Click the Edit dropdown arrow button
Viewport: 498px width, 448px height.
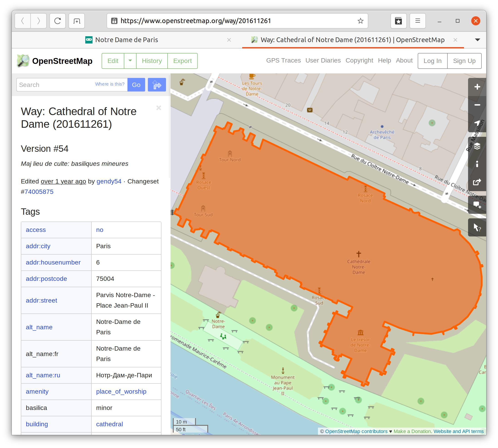[130, 60]
